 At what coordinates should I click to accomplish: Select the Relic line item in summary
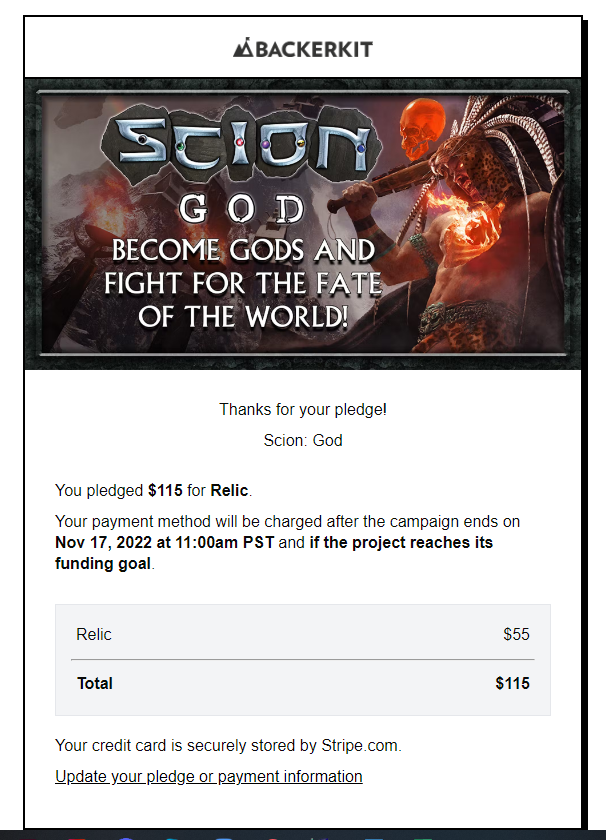94,634
